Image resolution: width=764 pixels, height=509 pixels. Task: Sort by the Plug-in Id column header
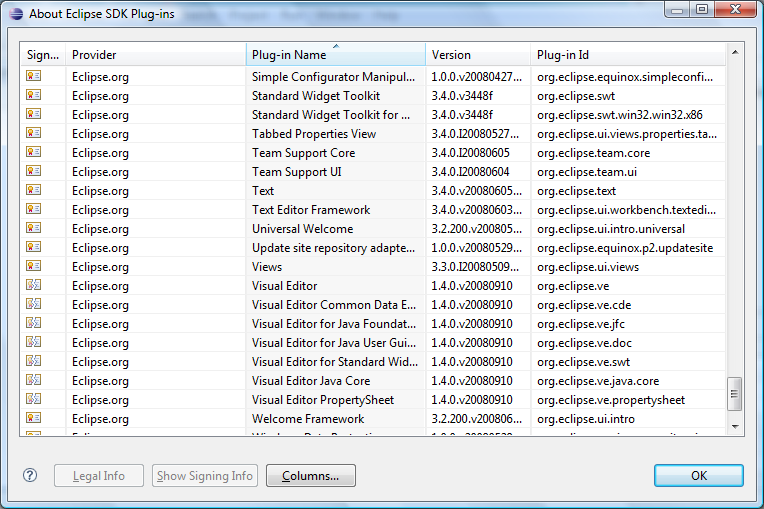point(628,55)
